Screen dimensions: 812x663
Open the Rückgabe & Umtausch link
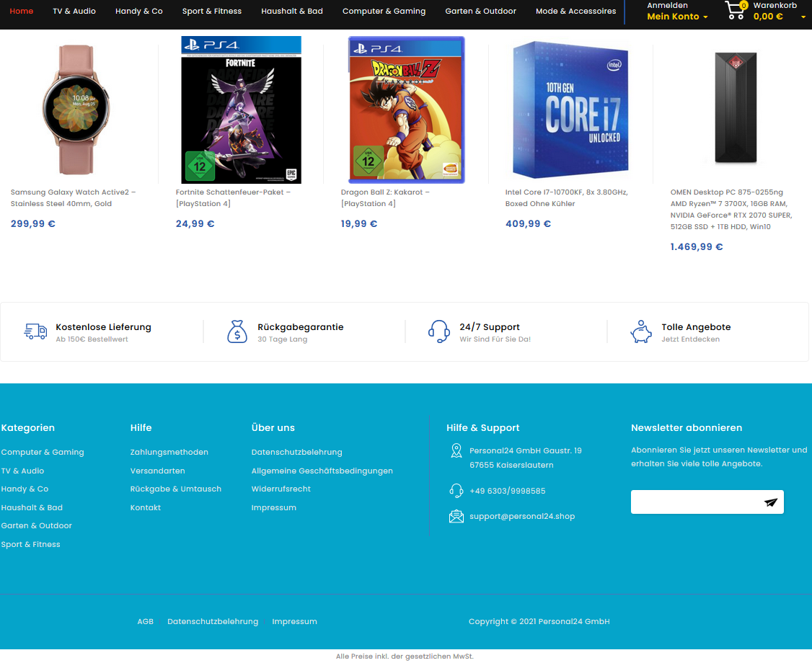click(175, 489)
